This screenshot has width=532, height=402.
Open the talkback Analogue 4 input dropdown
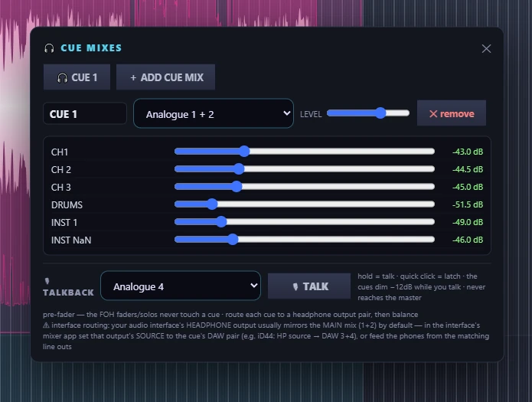pyautogui.click(x=181, y=286)
